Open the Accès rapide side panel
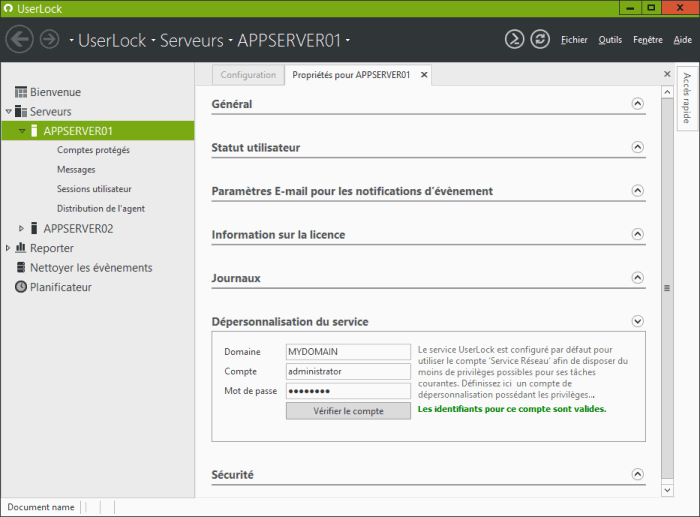 [x=687, y=98]
